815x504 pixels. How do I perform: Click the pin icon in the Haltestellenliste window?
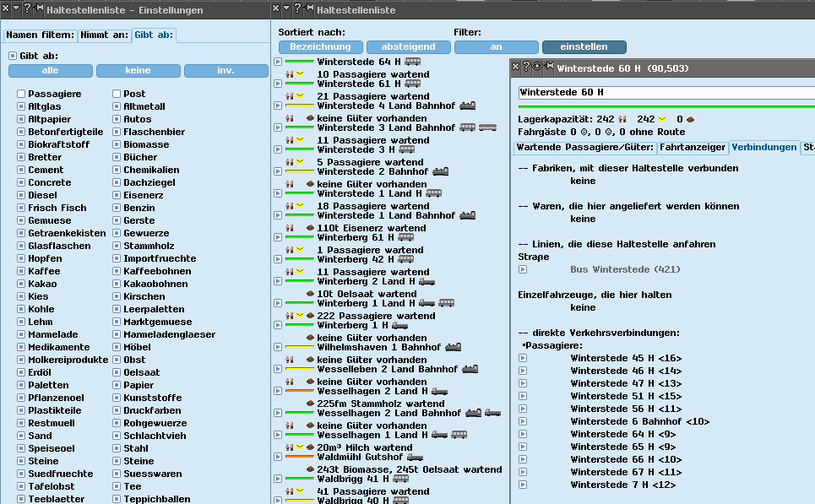pos(308,9)
